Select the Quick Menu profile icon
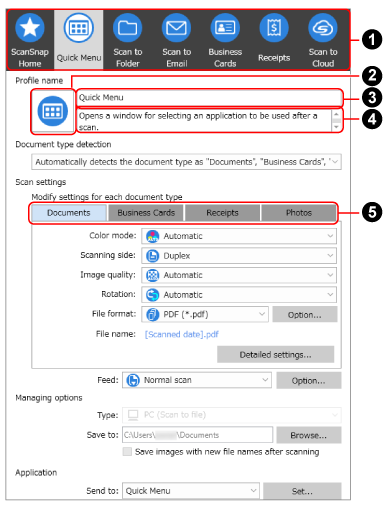Image resolution: width=384 pixels, height=508 pixels. 79,28
